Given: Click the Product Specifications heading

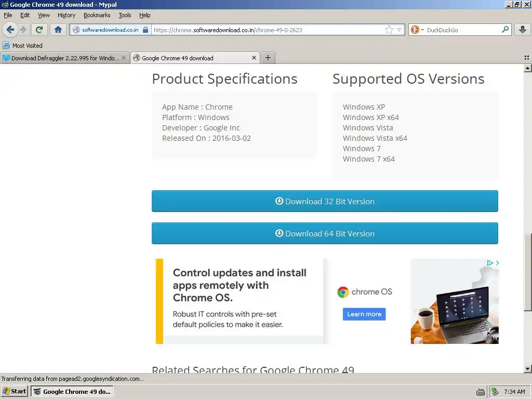Looking at the screenshot, I should click(x=224, y=79).
